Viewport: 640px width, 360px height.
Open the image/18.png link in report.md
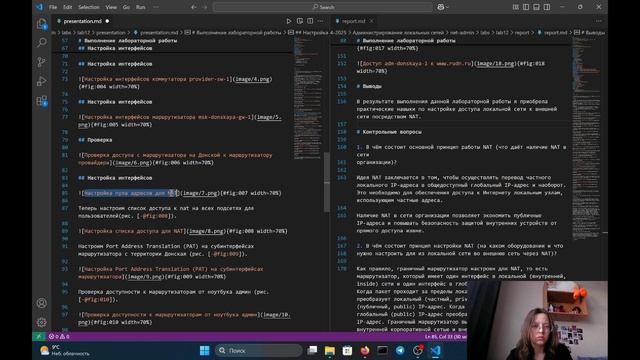click(495, 64)
